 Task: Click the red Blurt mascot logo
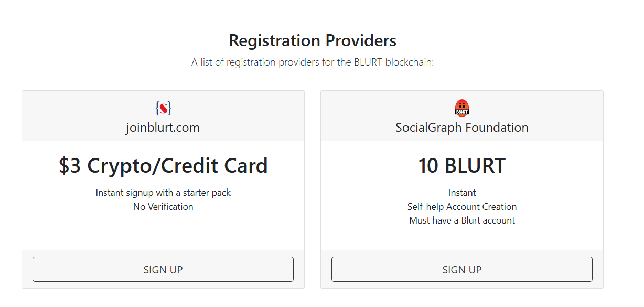pos(461,108)
